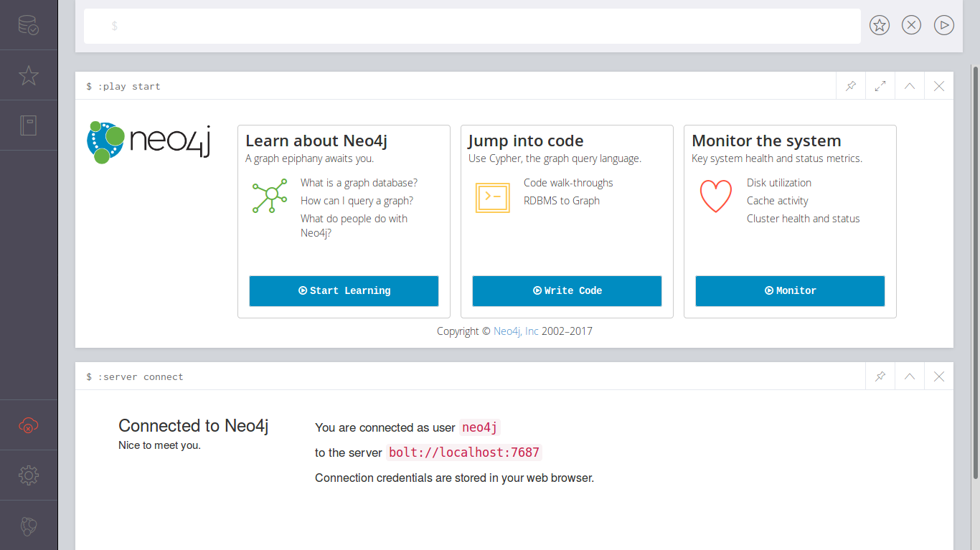Click 'Connected to Neo4j' heading

coord(194,426)
